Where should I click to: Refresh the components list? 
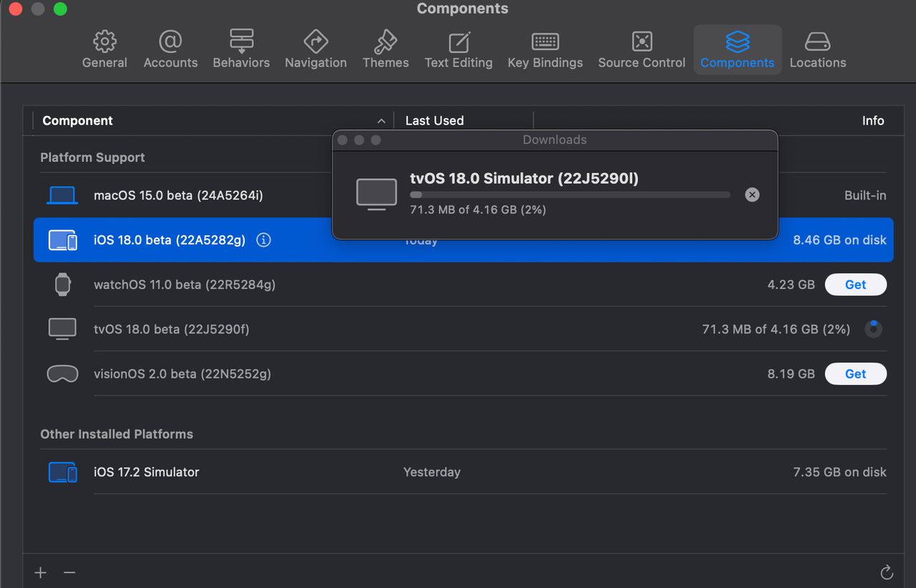886,572
